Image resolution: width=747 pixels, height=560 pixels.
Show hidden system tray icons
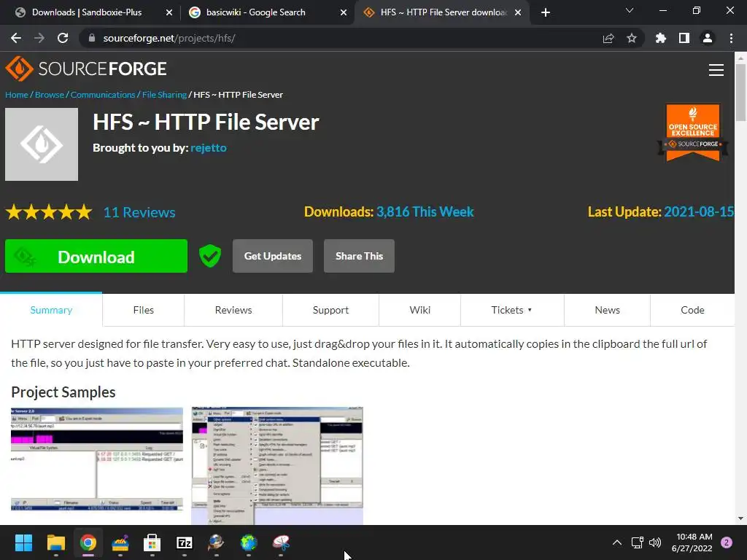click(617, 542)
